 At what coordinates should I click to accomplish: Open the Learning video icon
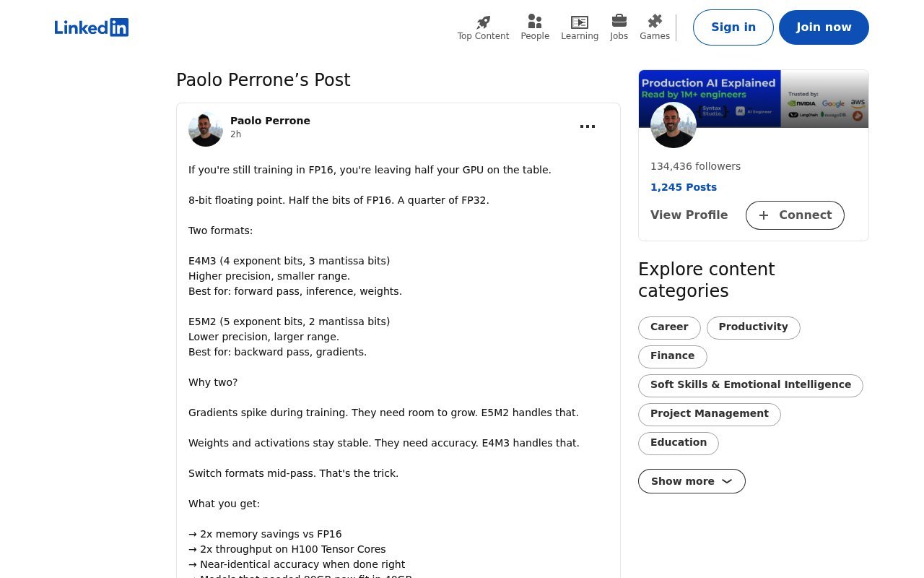580,22
